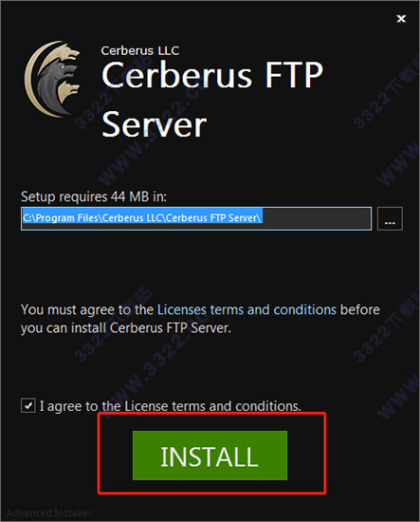Uncheck the license agreement checkbox

pos(28,405)
